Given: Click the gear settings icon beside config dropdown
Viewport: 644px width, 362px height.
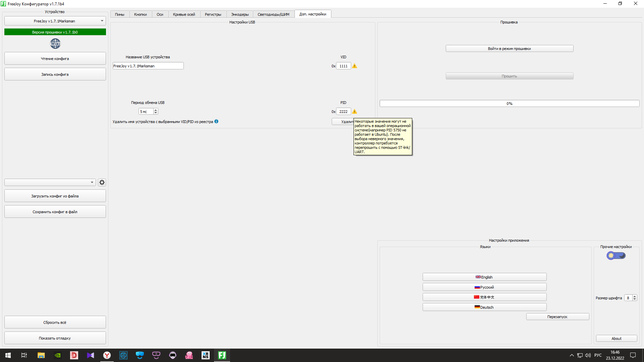Looking at the screenshot, I should pos(102,182).
